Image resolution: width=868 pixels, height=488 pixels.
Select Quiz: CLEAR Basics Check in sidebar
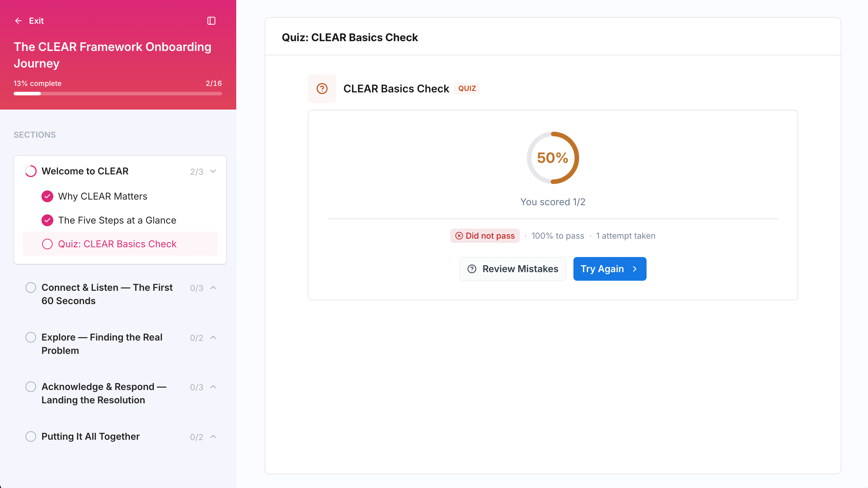click(x=120, y=244)
